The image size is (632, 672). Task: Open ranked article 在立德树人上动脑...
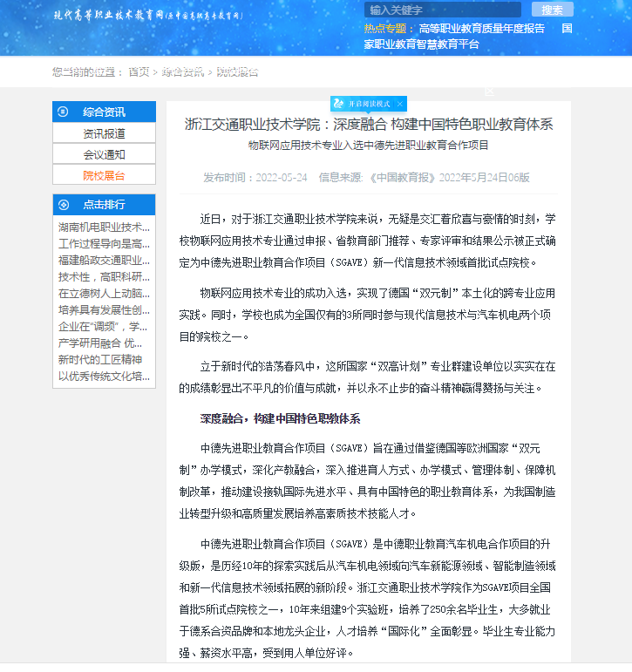[104, 293]
